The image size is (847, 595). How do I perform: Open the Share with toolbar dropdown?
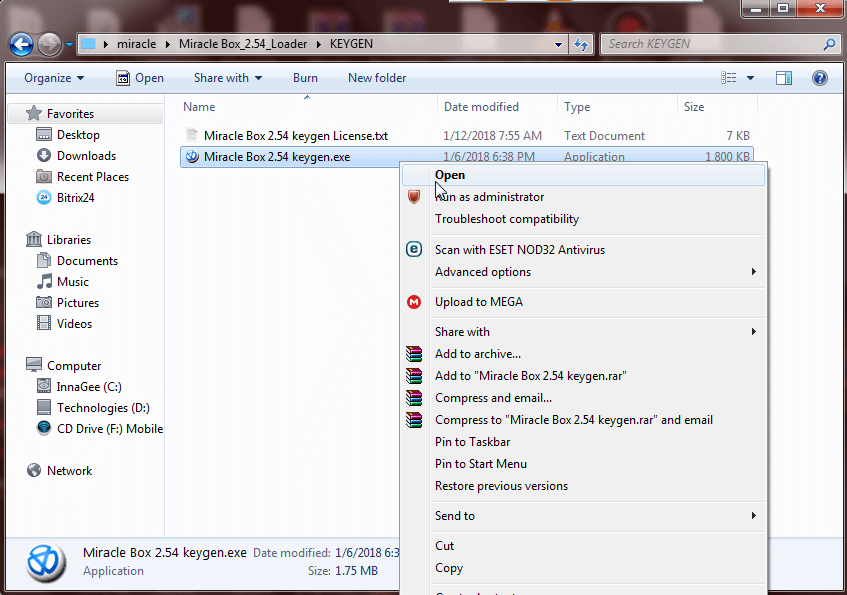tap(227, 77)
